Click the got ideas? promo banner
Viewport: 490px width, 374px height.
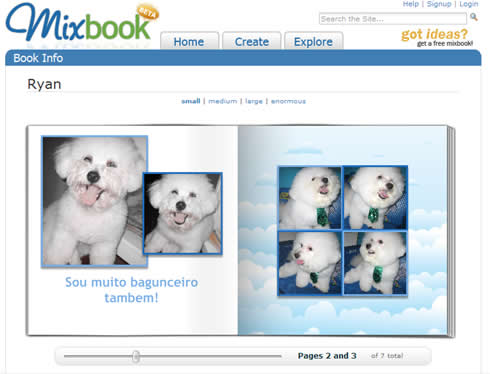tap(436, 37)
